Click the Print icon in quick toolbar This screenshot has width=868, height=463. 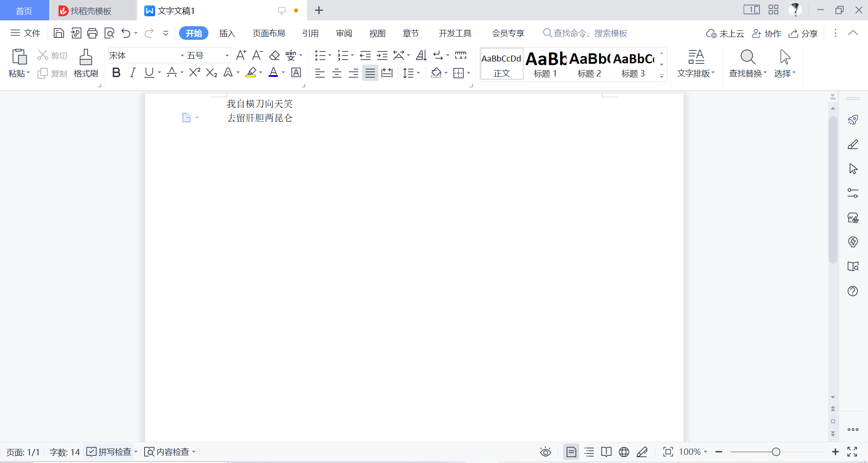click(x=93, y=33)
